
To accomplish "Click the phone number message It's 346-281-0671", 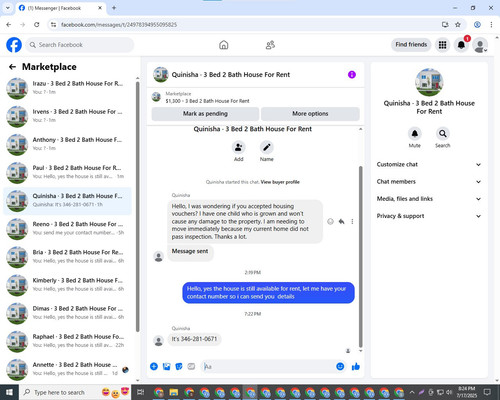I will tap(194, 339).
